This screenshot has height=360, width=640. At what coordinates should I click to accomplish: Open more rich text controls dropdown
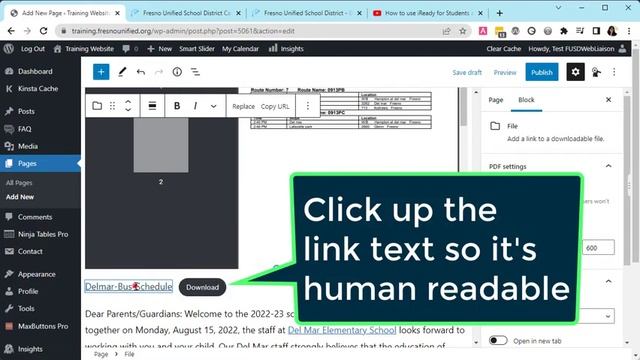pyautogui.click(x=213, y=106)
